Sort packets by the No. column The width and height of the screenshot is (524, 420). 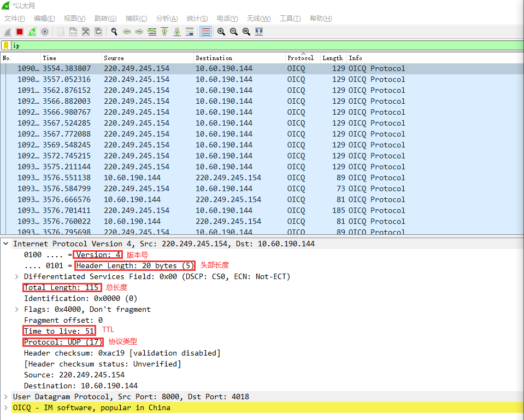click(x=21, y=58)
